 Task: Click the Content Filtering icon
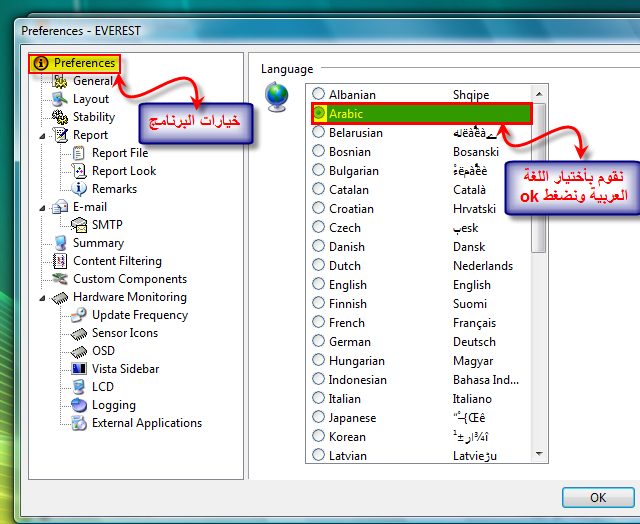60,261
